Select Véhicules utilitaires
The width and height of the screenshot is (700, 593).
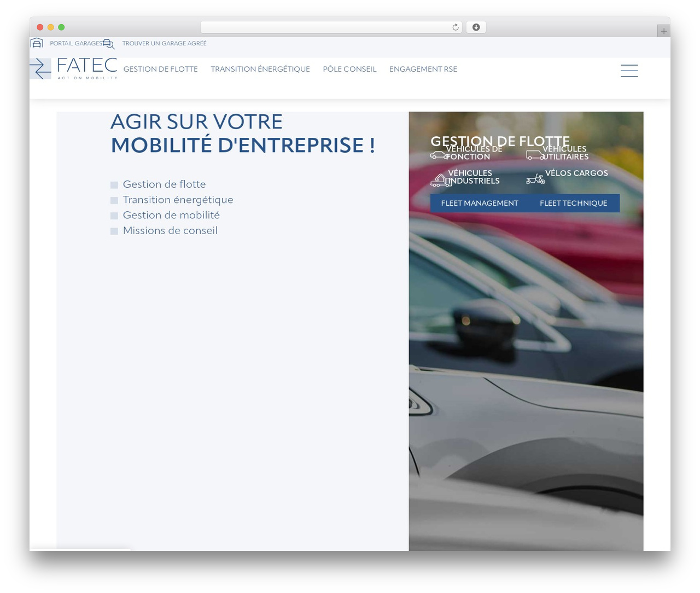(x=565, y=153)
